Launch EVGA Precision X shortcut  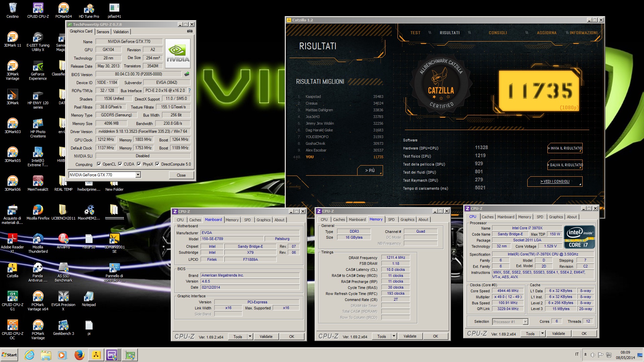(x=63, y=300)
